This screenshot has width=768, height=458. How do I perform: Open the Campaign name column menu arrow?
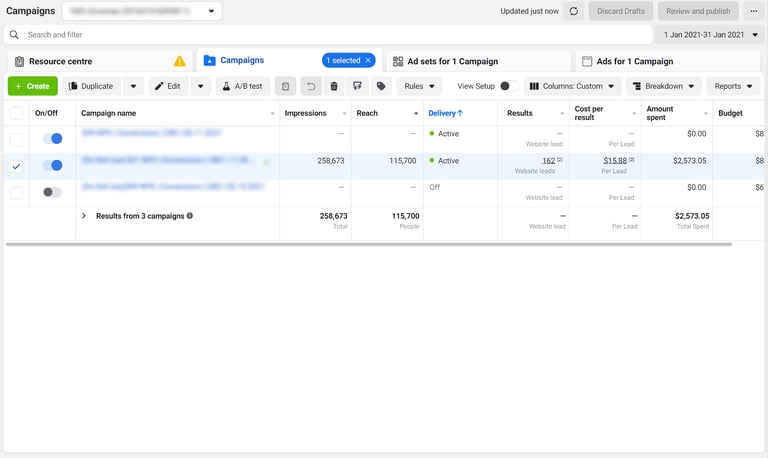point(272,114)
